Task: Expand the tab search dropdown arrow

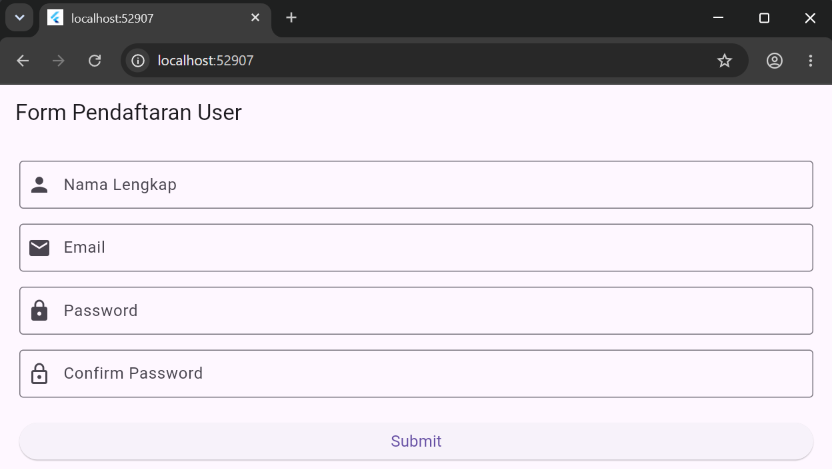Action: 20,18
